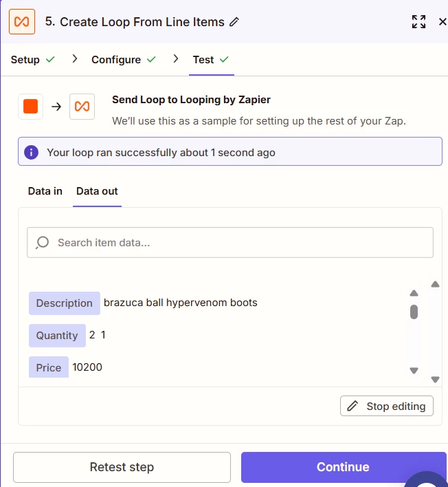Switch to the Data in tab
The image size is (448, 487).
[x=45, y=191]
